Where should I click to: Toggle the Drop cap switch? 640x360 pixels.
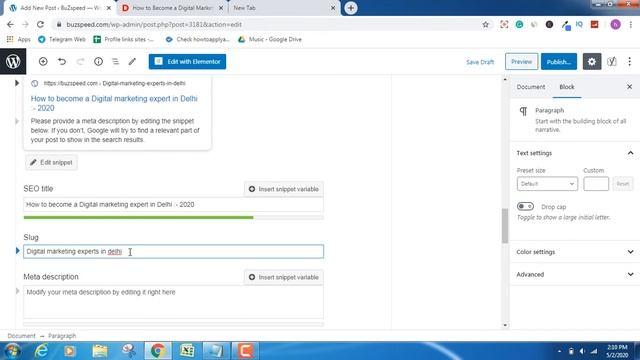coord(525,207)
